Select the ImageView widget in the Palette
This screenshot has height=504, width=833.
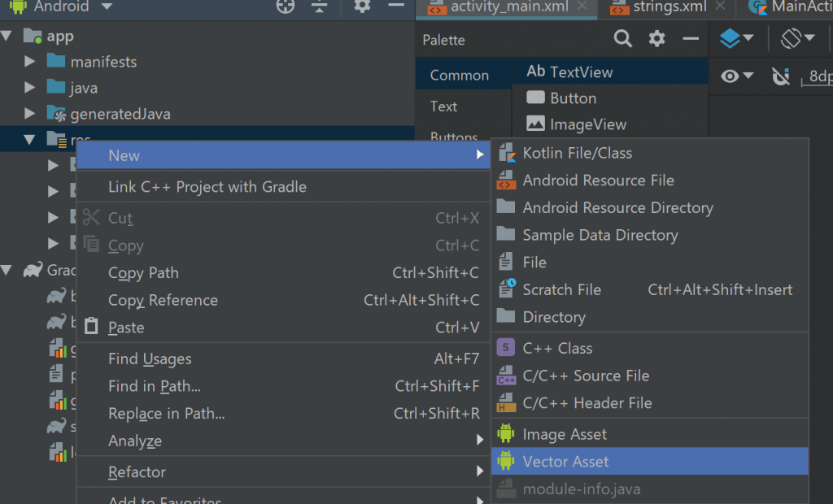(586, 124)
